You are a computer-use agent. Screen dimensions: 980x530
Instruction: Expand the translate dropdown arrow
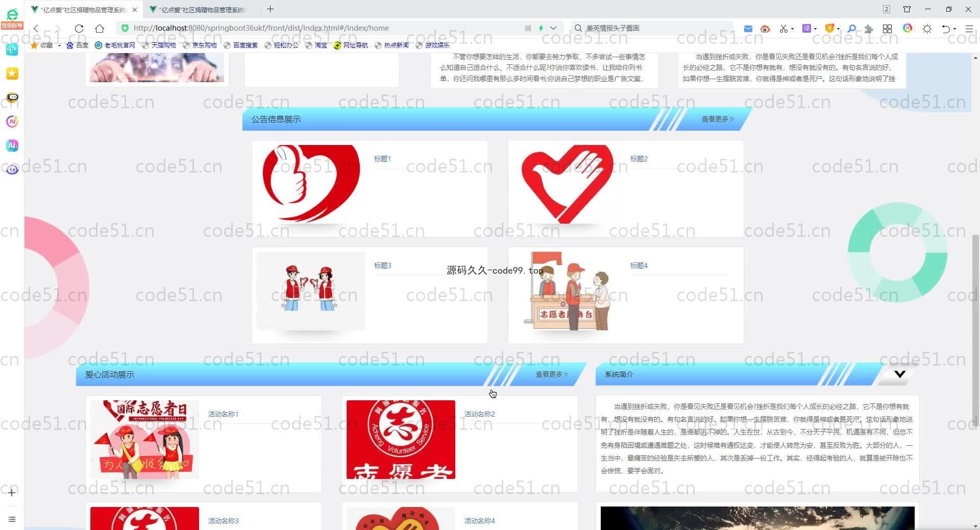pyautogui.click(x=815, y=29)
